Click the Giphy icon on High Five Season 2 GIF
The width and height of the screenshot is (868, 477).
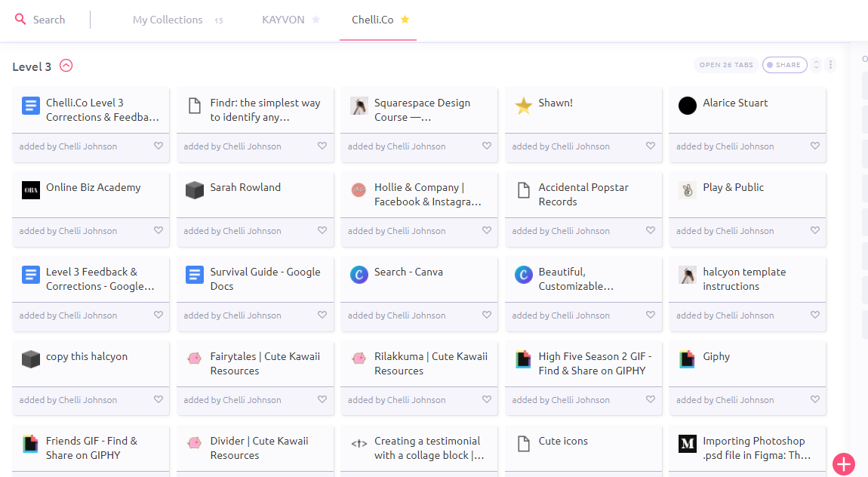coord(523,359)
